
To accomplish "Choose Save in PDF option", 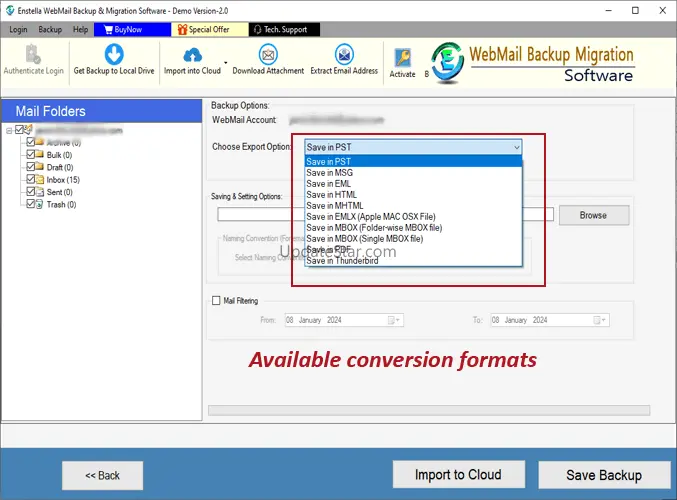I will 413,250.
